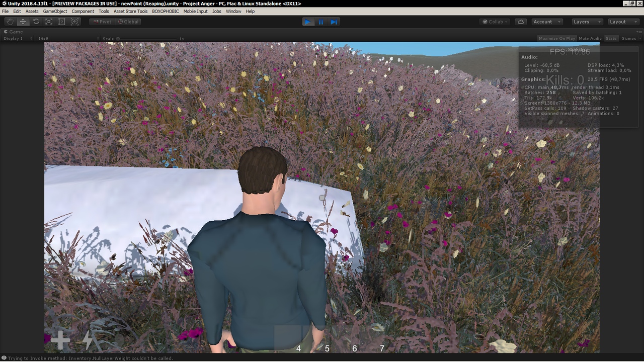Select the Rotate tool

36,22
